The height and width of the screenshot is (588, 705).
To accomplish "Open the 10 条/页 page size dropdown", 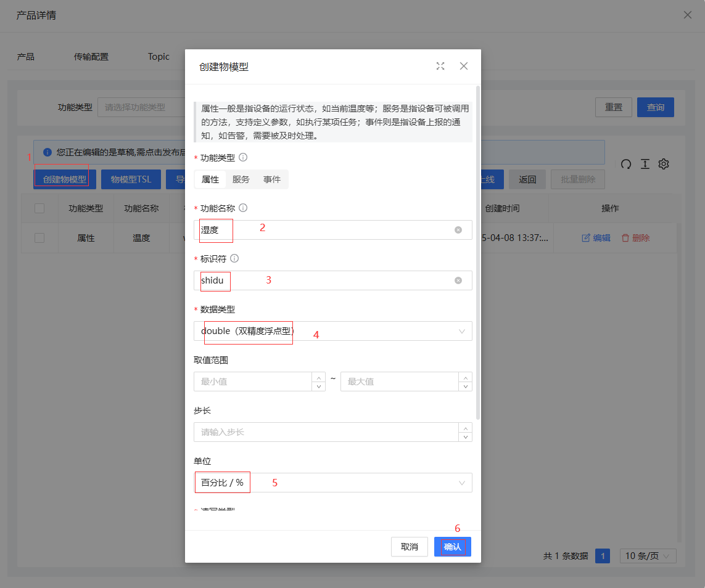I will pos(648,556).
